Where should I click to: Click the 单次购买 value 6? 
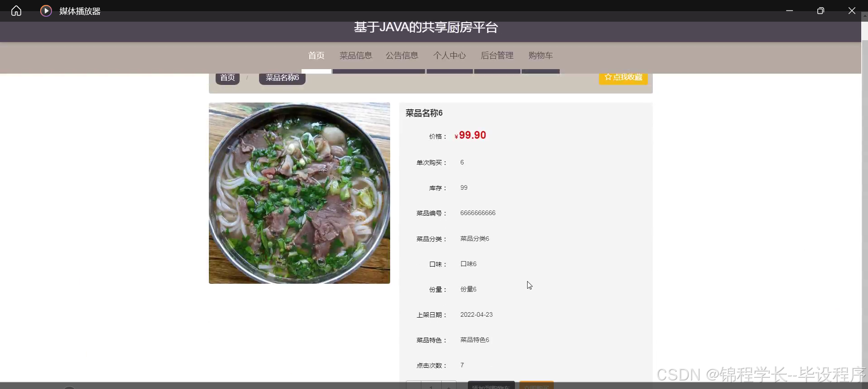pyautogui.click(x=462, y=162)
